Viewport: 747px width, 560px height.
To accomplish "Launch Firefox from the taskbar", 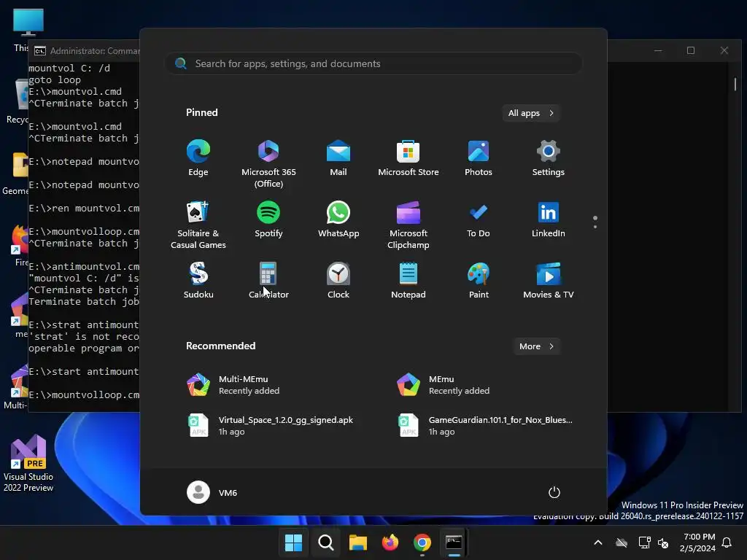I will (x=390, y=542).
